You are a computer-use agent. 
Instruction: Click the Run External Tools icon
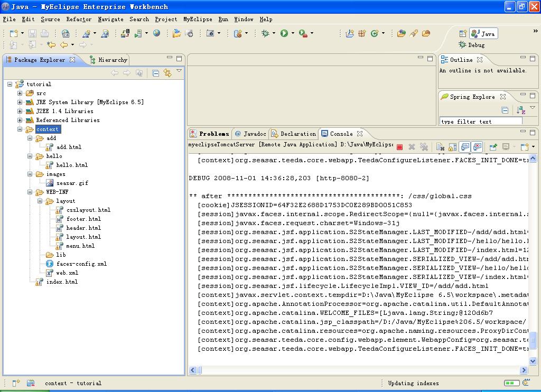[x=303, y=33]
